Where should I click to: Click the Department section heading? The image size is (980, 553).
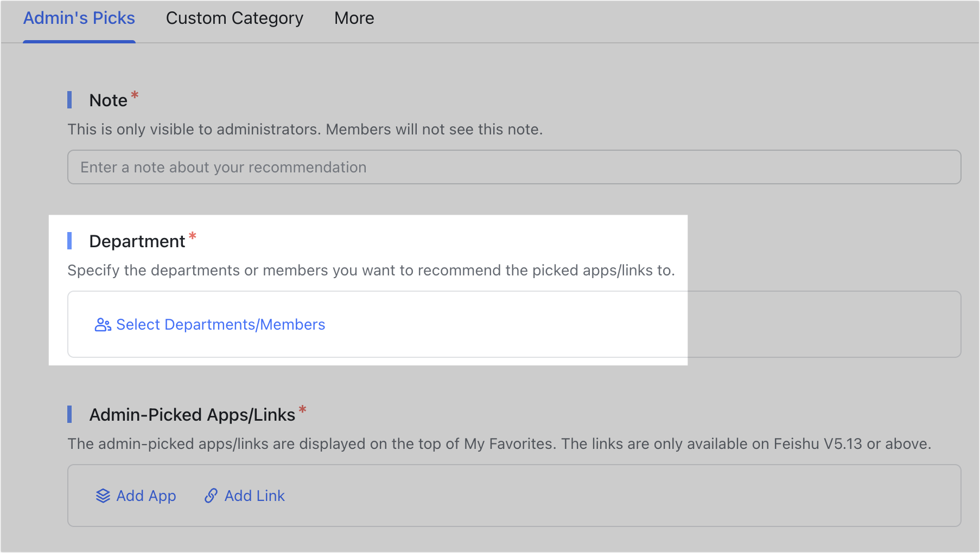point(137,241)
